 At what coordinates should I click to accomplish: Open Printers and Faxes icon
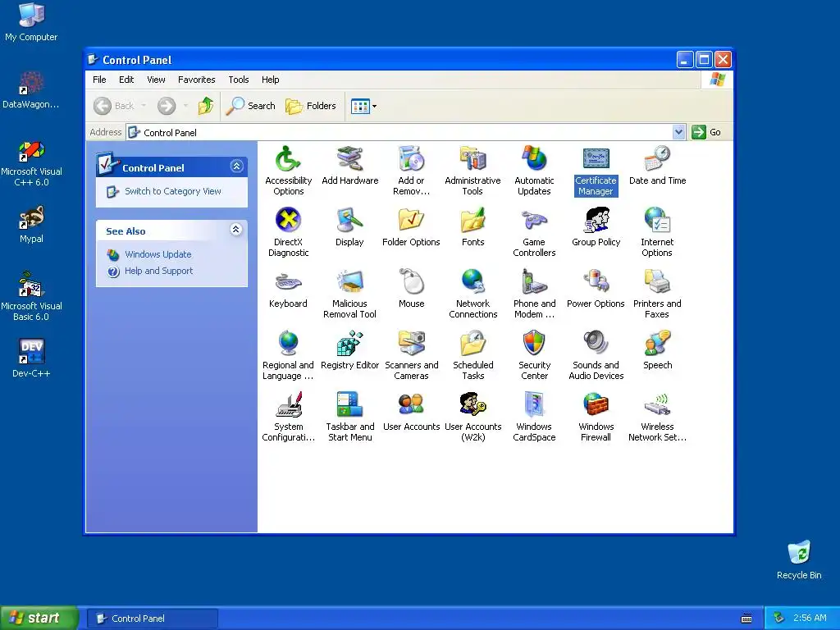[657, 294]
